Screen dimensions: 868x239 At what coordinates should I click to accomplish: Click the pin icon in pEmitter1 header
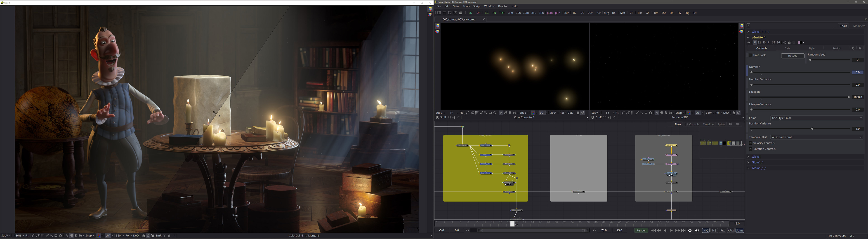pyautogui.click(x=749, y=43)
